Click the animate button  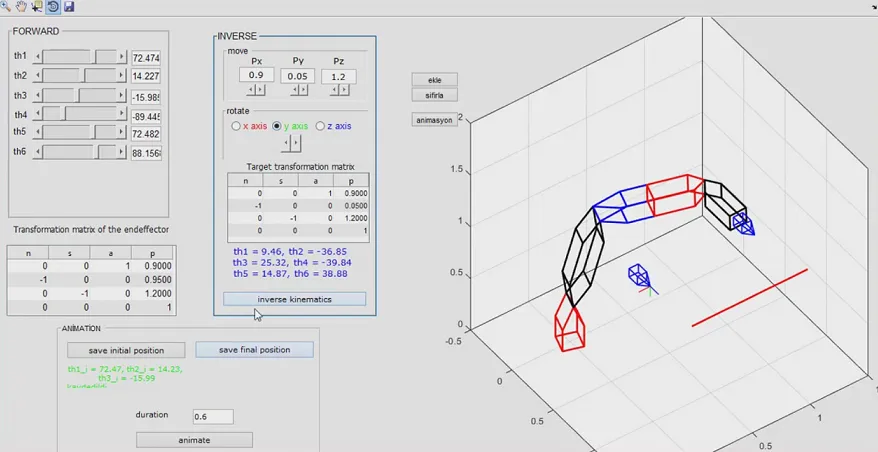(194, 440)
